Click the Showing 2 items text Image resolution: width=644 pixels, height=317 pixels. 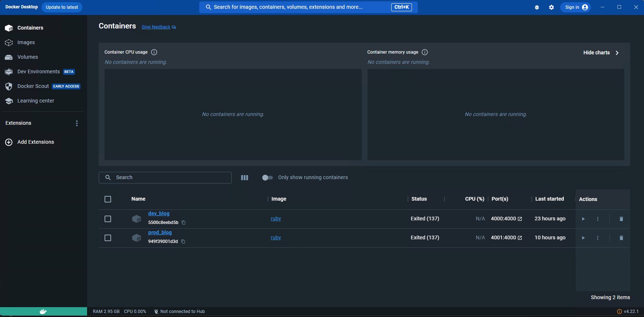coord(610,297)
